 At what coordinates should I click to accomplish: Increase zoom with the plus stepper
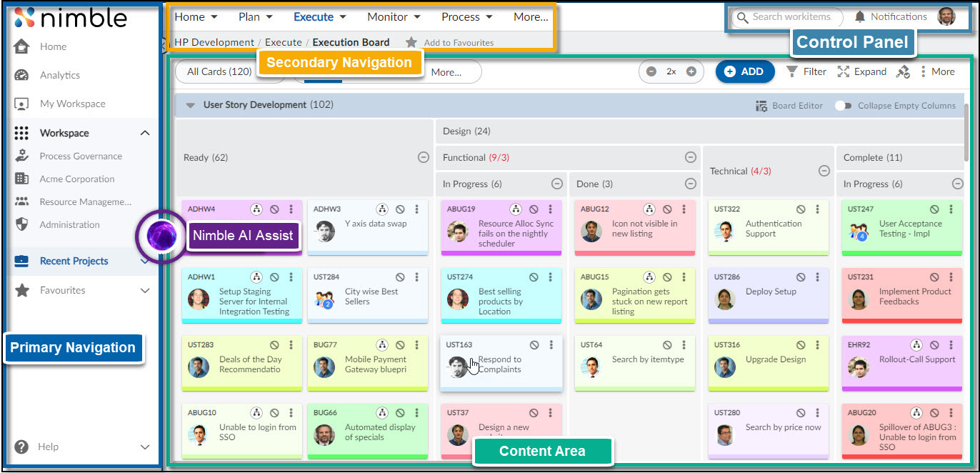[x=691, y=71]
